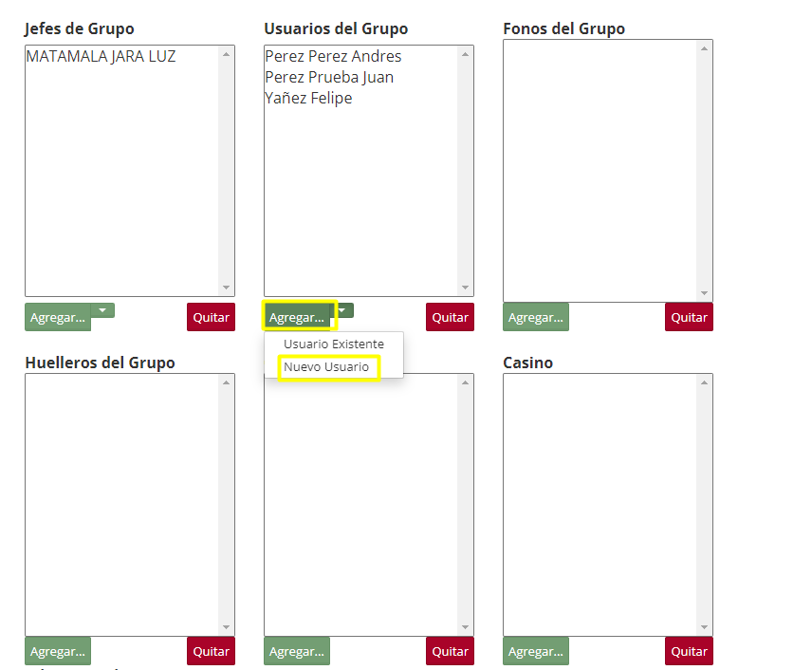Click Agregar below the Casino list

pyautogui.click(x=535, y=652)
